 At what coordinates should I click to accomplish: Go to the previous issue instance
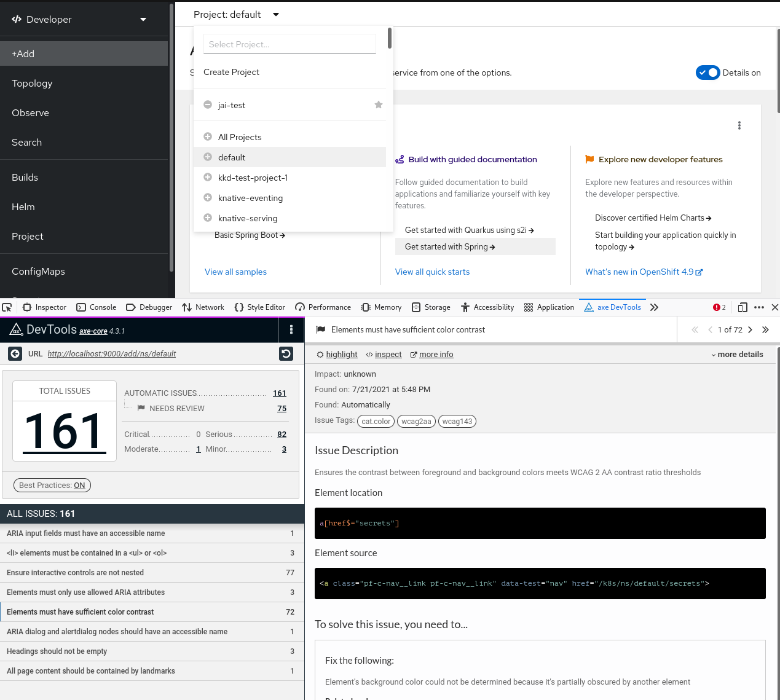711,330
